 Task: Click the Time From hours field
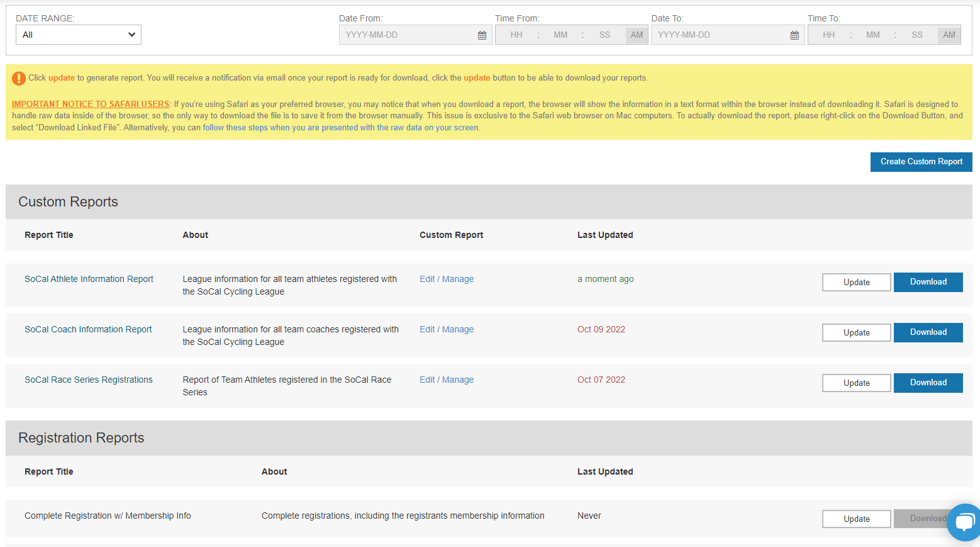[516, 35]
